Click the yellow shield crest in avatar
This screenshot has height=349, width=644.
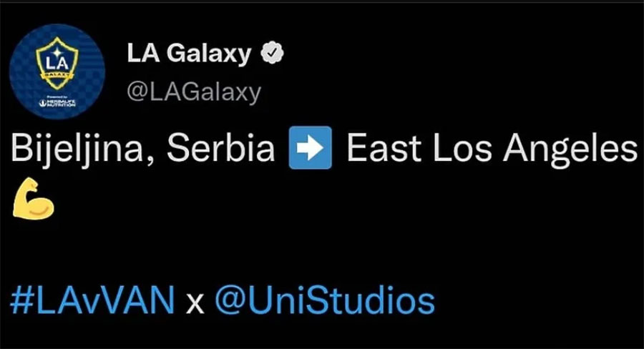click(57, 64)
